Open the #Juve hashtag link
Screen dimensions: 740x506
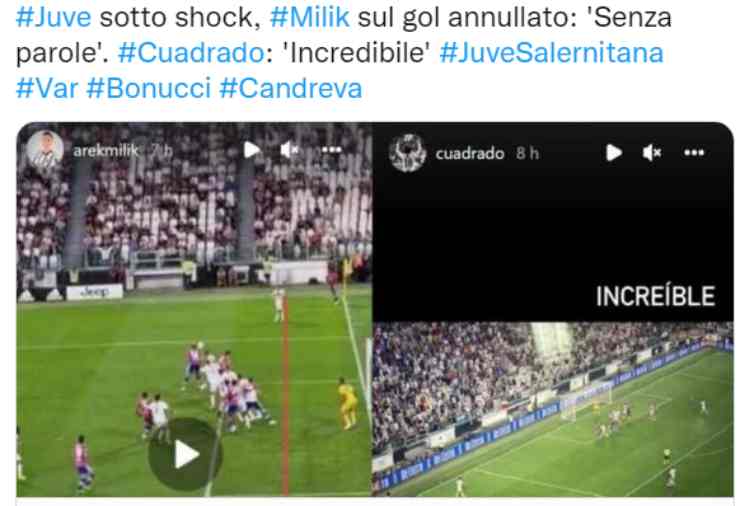(53, 17)
